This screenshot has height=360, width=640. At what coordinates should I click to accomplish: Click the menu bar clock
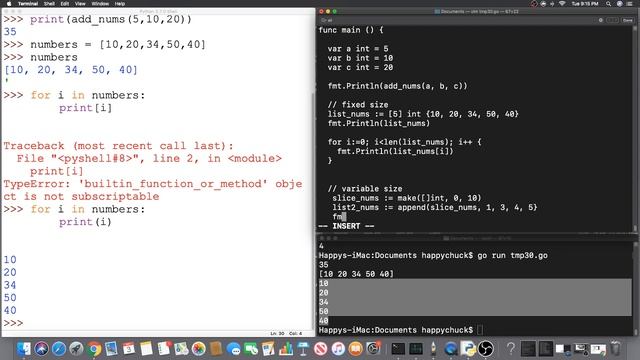[584, 4]
